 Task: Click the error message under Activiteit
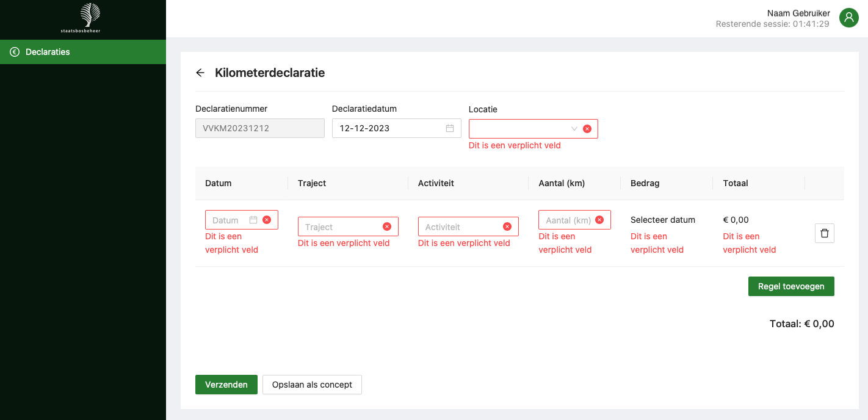coord(464,243)
